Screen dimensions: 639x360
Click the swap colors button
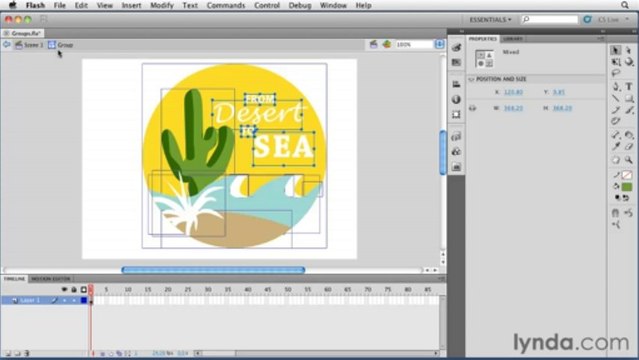click(625, 198)
